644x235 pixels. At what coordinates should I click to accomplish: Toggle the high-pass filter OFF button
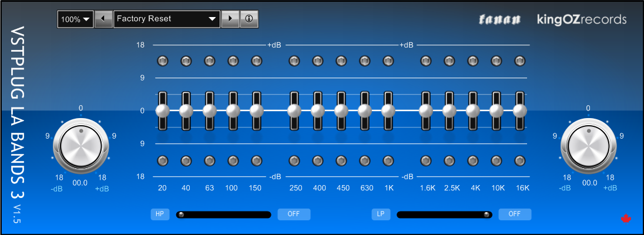point(294,214)
